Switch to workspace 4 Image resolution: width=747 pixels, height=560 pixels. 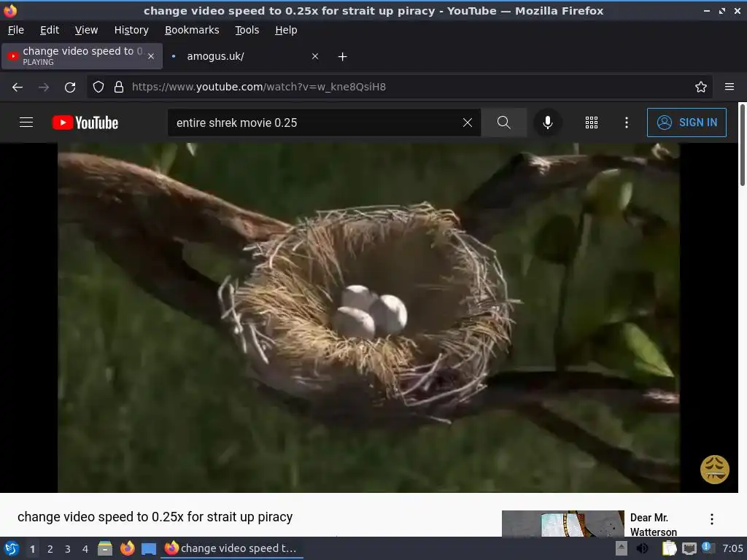[85, 549]
